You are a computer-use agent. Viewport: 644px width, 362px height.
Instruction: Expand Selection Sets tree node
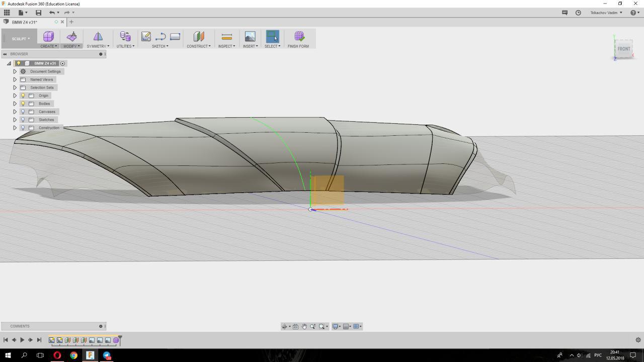point(15,87)
